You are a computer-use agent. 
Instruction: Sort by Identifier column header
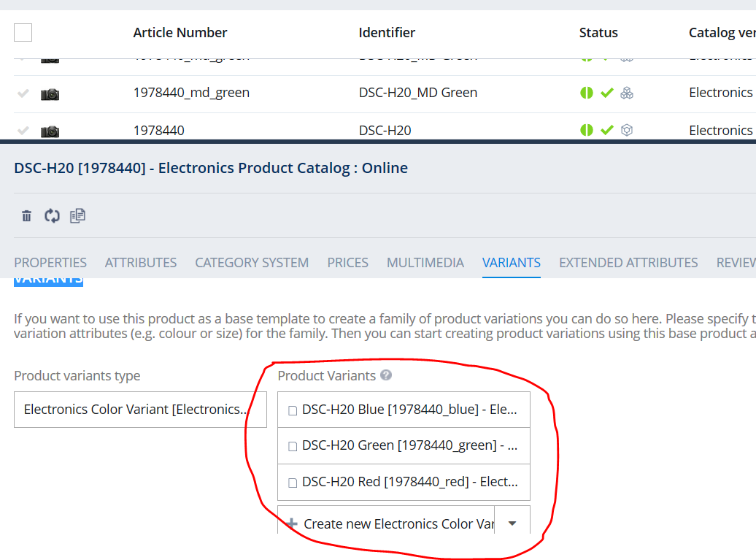(387, 32)
